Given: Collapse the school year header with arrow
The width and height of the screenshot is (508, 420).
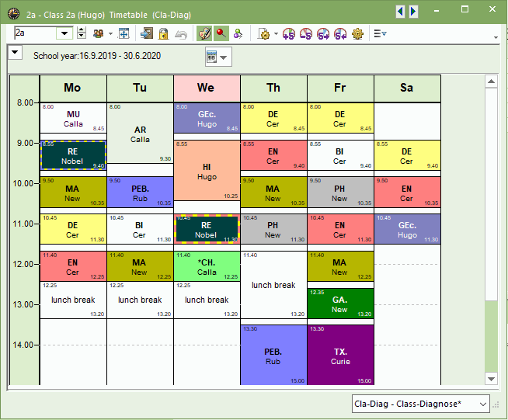Looking at the screenshot, I should 15,53.
